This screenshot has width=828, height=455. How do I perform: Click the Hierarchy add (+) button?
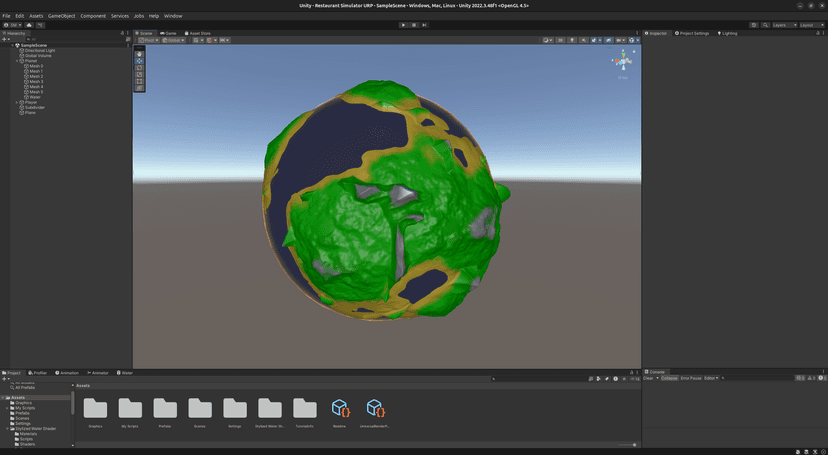[5, 39]
